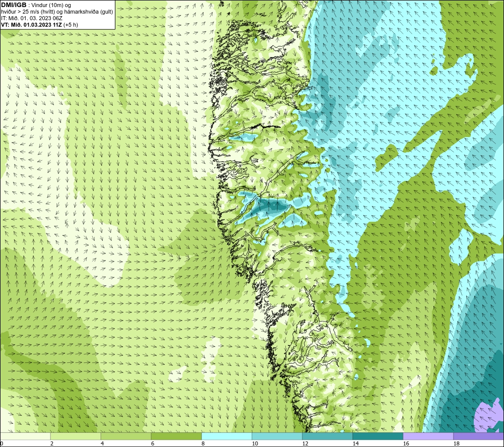504x447 pixels.
Task: Choose the dark teal 14–16 m/s legend swatch
Action: point(377,436)
